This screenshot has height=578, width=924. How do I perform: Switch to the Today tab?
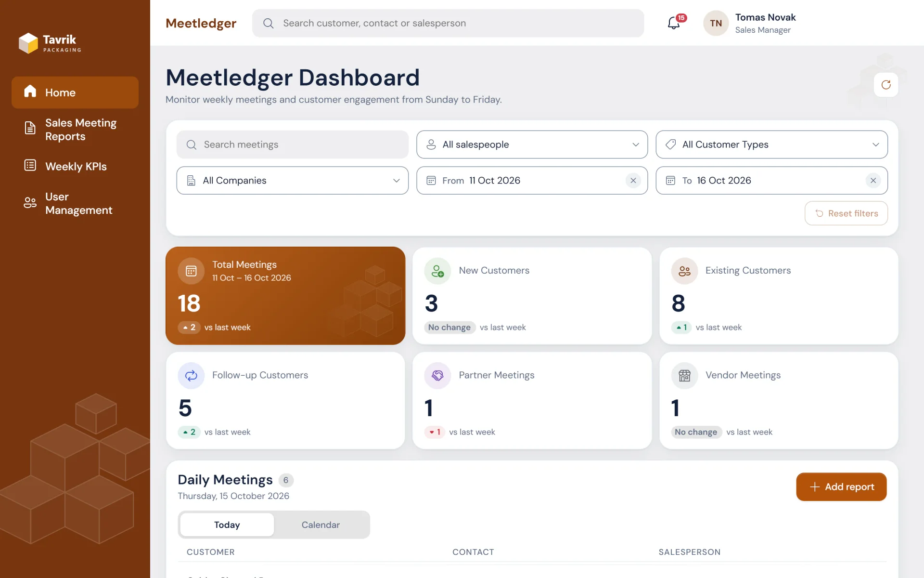coord(227,525)
